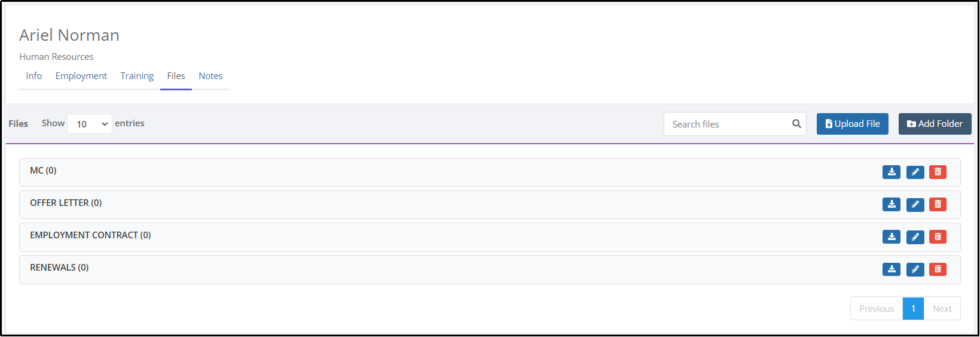This screenshot has height=337, width=980.
Task: Expand the RENEWALS (0) folder row
Action: click(x=490, y=269)
